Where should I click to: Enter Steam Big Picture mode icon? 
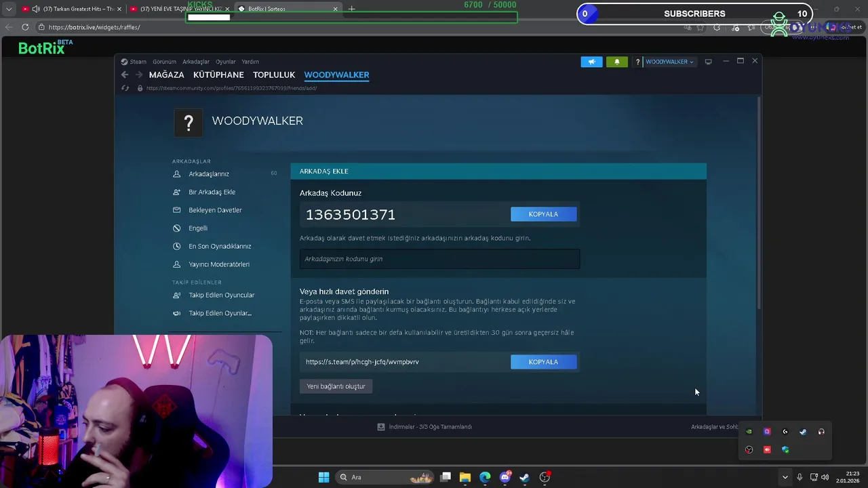click(708, 62)
